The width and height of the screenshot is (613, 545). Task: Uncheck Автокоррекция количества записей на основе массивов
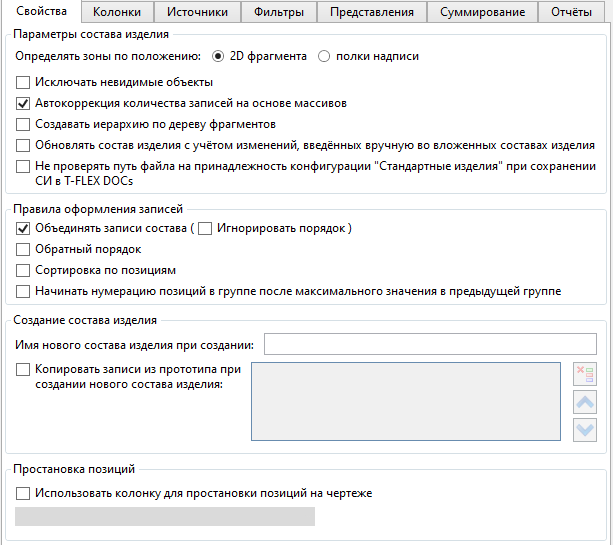(x=23, y=104)
